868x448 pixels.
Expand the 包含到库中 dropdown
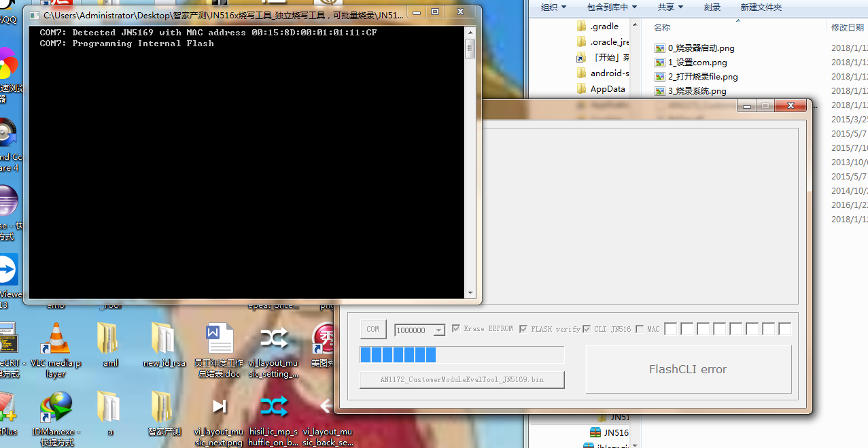point(612,7)
